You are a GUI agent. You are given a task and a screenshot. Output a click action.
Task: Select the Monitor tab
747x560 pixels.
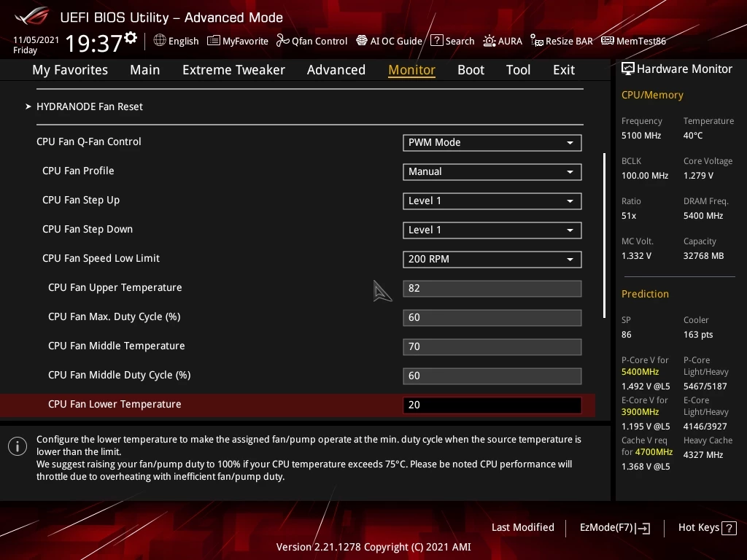411,70
